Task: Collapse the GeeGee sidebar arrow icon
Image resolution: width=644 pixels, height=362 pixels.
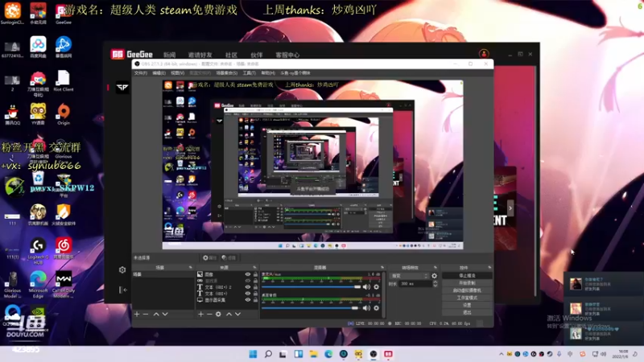Action: [123, 290]
